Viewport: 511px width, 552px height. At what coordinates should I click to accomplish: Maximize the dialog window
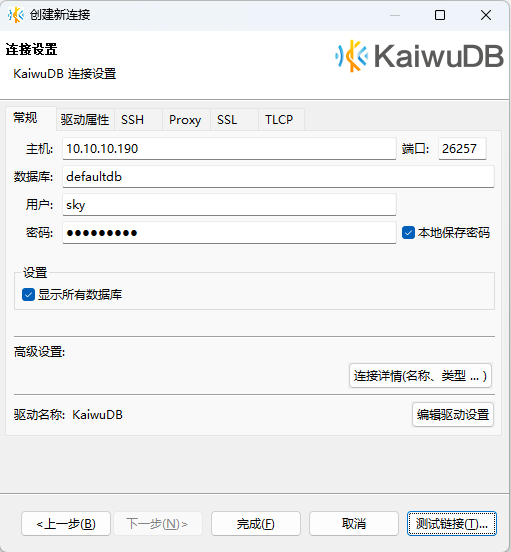pos(440,15)
